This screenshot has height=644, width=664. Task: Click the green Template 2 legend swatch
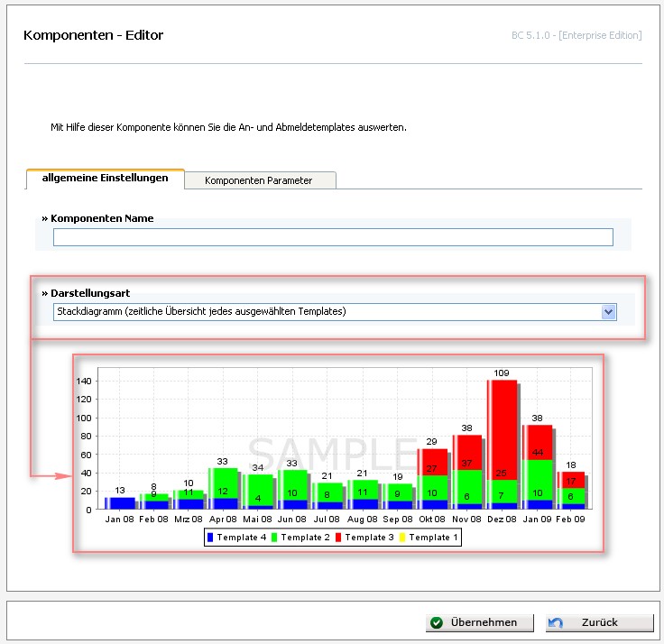(x=274, y=538)
